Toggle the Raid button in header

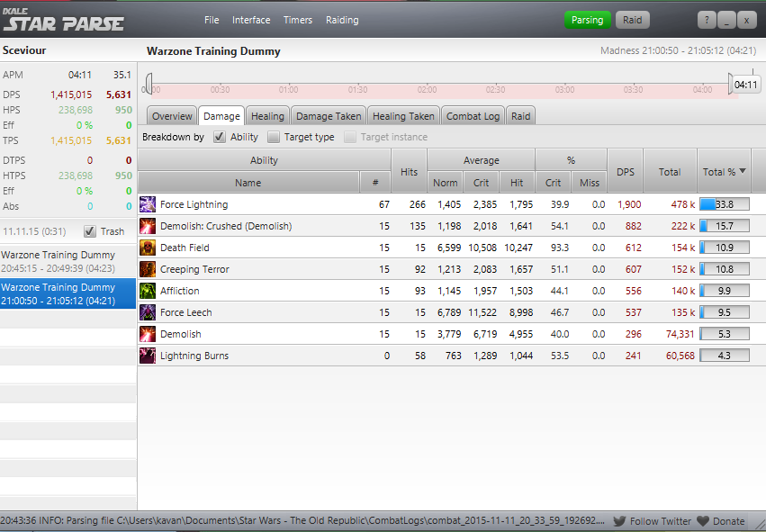coord(632,20)
